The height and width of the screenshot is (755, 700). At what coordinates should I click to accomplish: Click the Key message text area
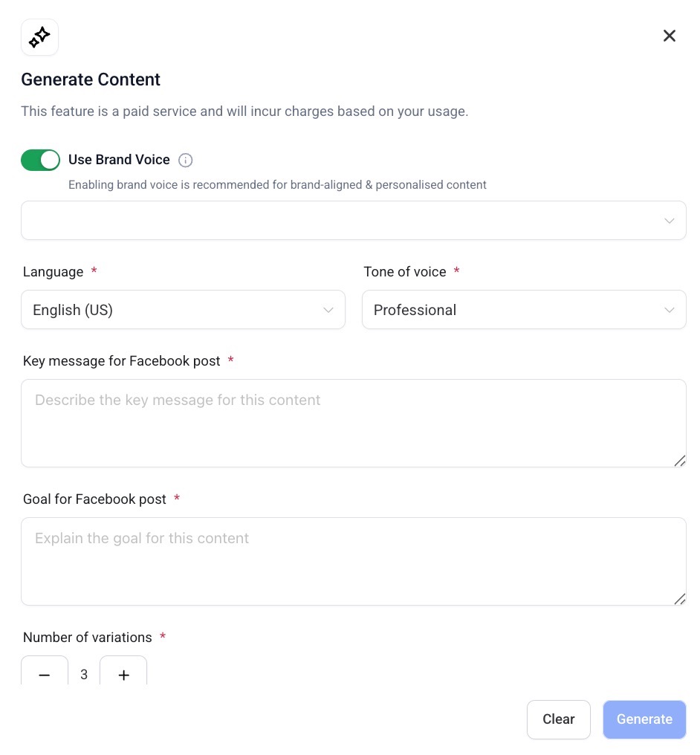[353, 423]
